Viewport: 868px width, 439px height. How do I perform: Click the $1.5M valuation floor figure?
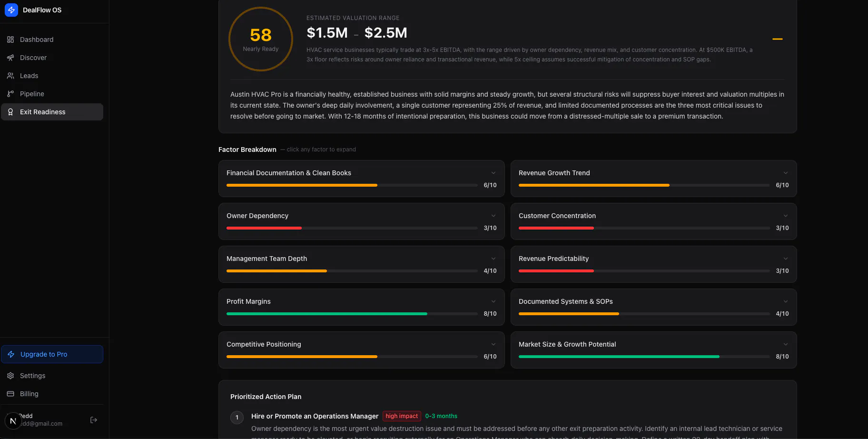tap(327, 33)
